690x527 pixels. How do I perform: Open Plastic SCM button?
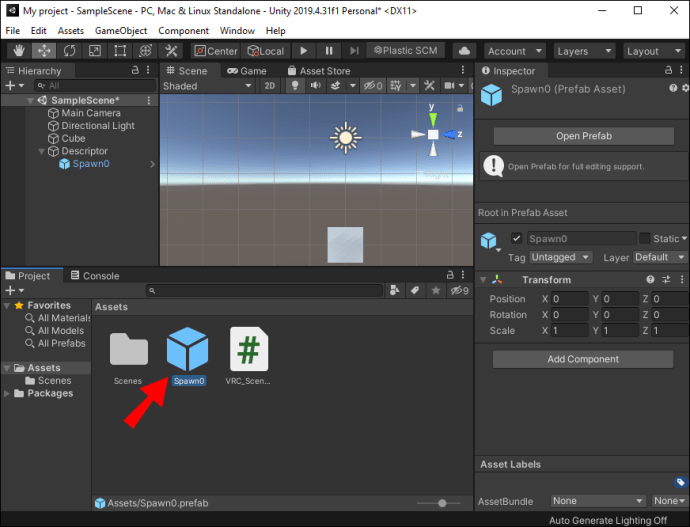406,51
